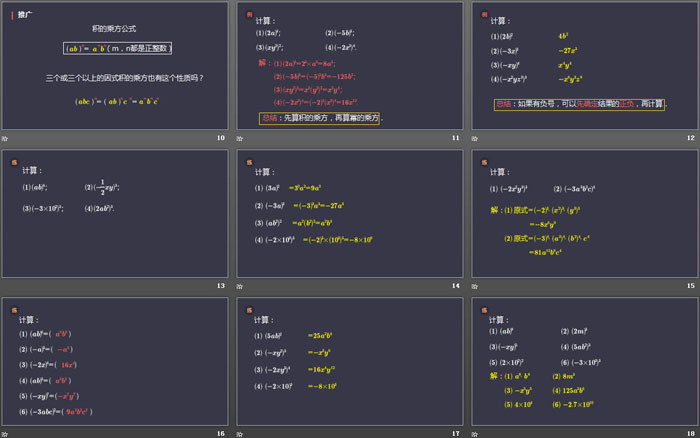Click the animation star icon under slide 15

click(x=475, y=286)
